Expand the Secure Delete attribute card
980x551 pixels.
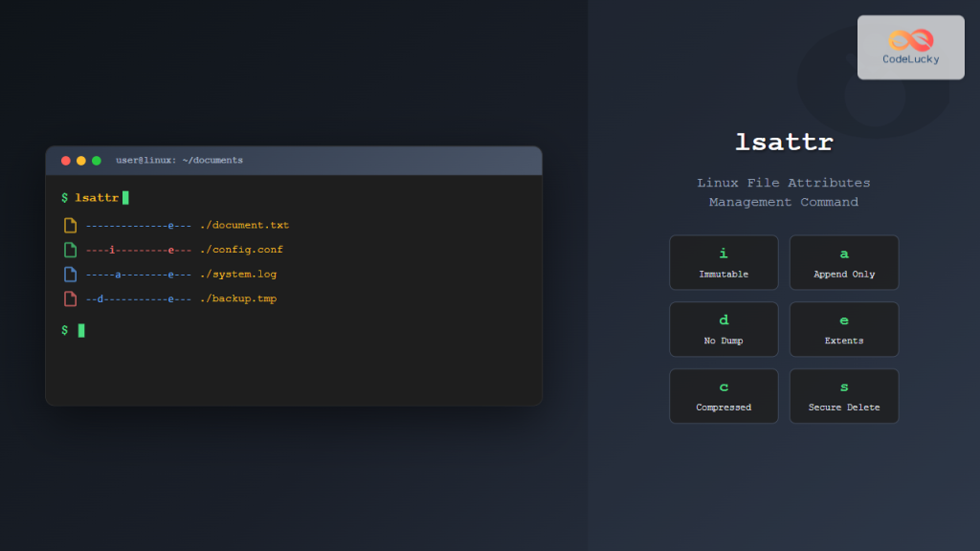pyautogui.click(x=843, y=396)
